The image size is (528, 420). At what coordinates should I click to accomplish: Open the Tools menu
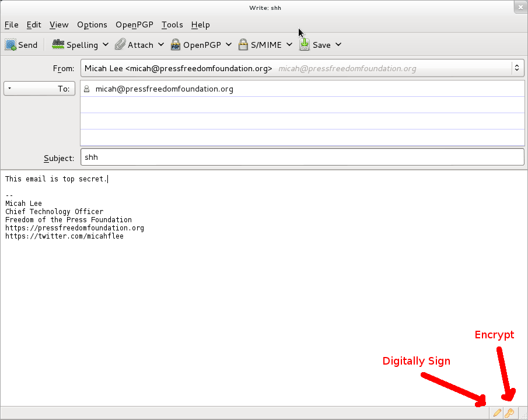(x=172, y=24)
